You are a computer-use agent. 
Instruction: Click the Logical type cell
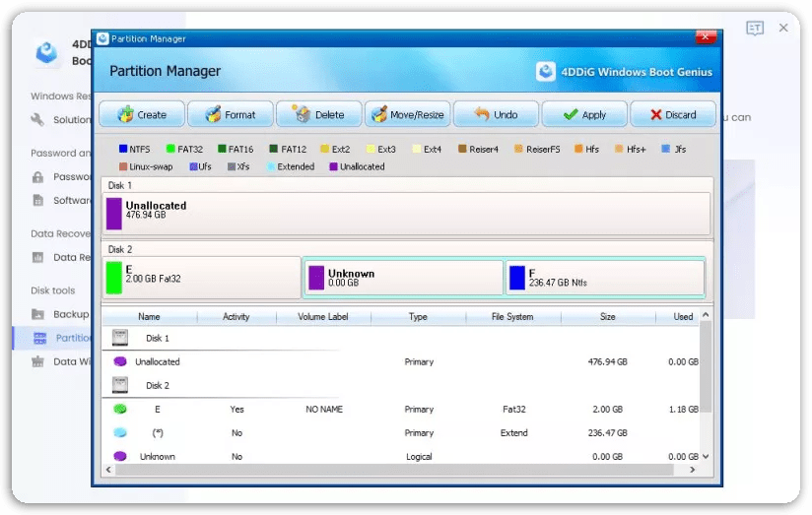[x=419, y=457]
